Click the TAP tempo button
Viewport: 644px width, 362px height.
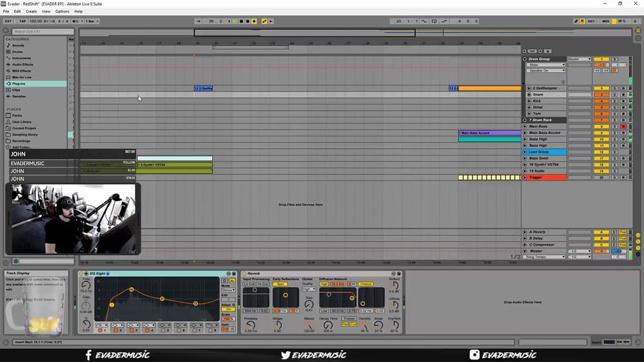point(22,22)
